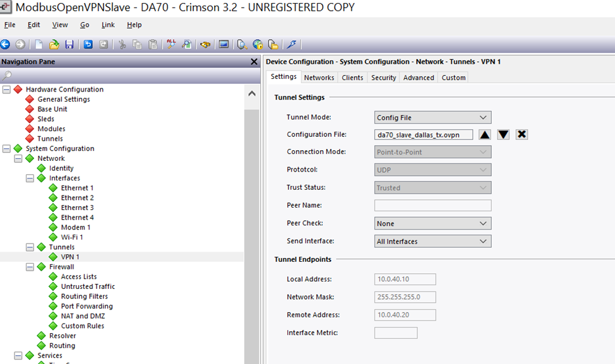Click the scissors Cut icon
Screen dimensions: 615x364
click(x=122, y=45)
